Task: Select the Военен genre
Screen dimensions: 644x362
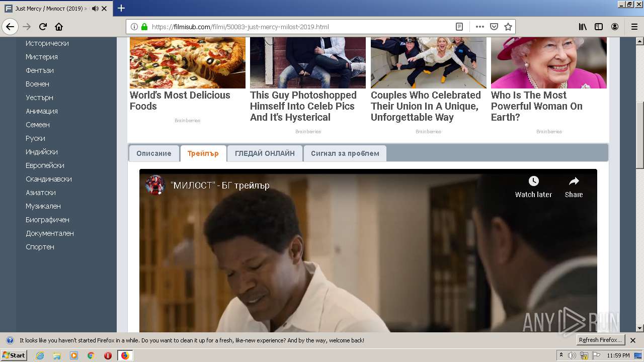Action: tap(38, 84)
